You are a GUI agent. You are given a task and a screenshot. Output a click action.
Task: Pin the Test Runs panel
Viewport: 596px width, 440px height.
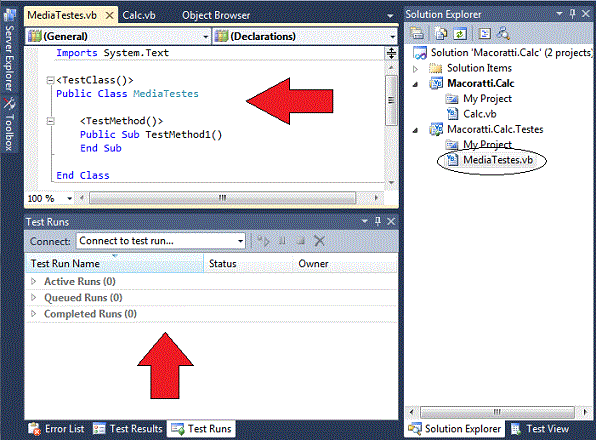(377, 221)
